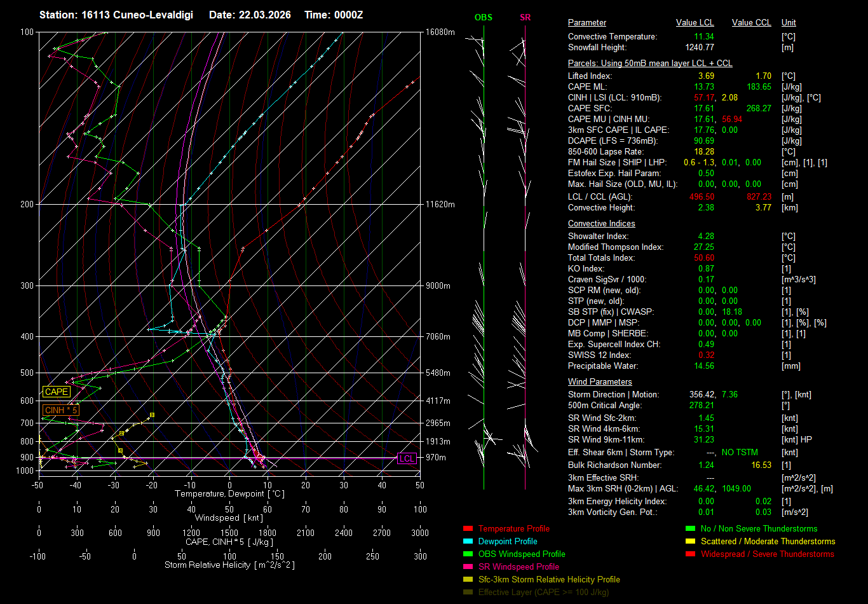
Task: Click the green OBS wind barb header
Action: pyautogui.click(x=484, y=18)
